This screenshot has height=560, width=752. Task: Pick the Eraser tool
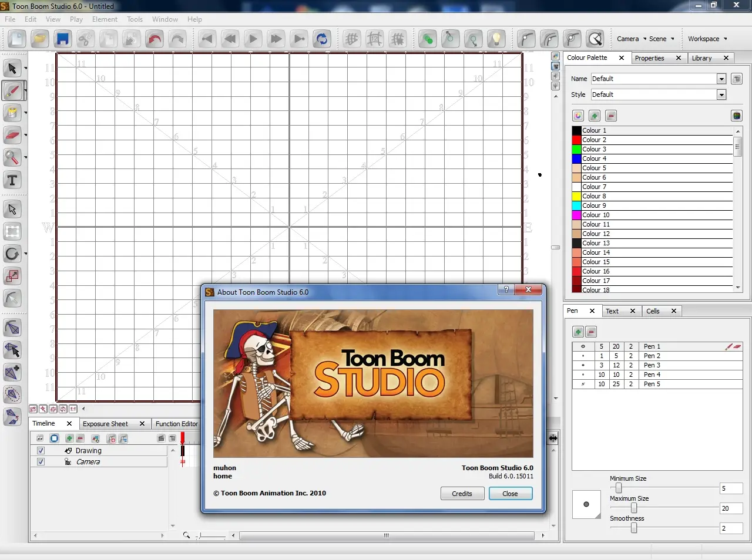point(12,135)
